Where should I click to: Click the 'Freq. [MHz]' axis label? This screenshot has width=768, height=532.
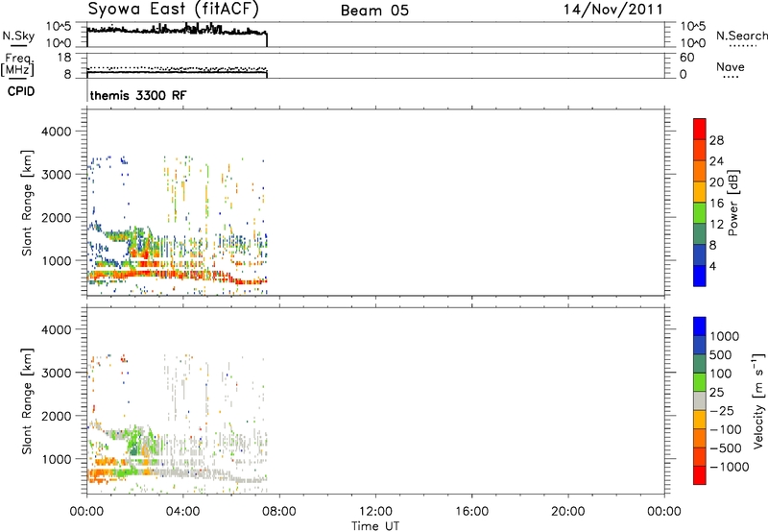18,64
